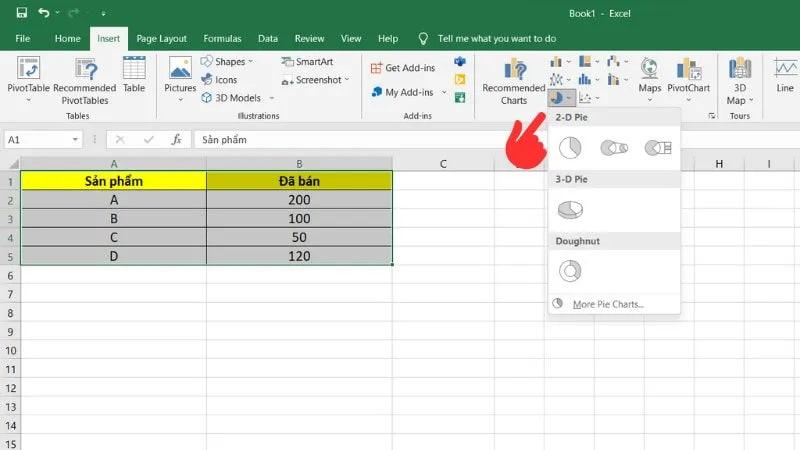Open the Charts group dialog launcher
800x450 pixels.
[x=712, y=116]
